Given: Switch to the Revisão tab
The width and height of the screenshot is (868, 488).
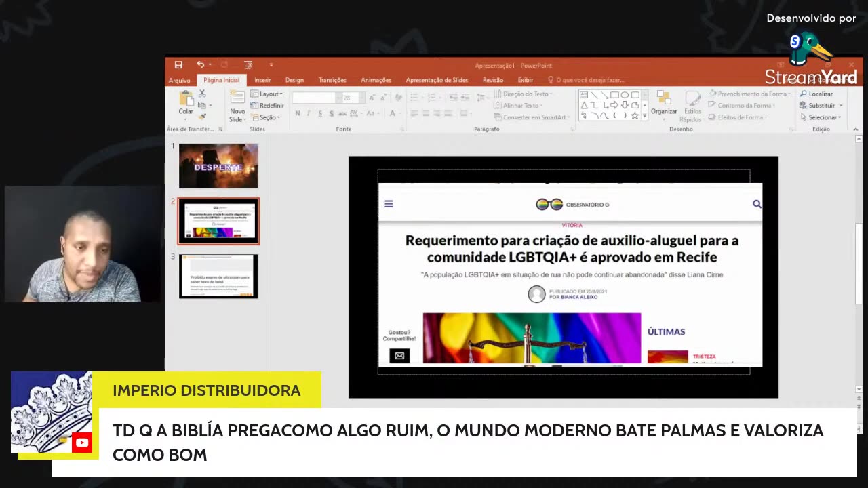Looking at the screenshot, I should pyautogui.click(x=493, y=80).
